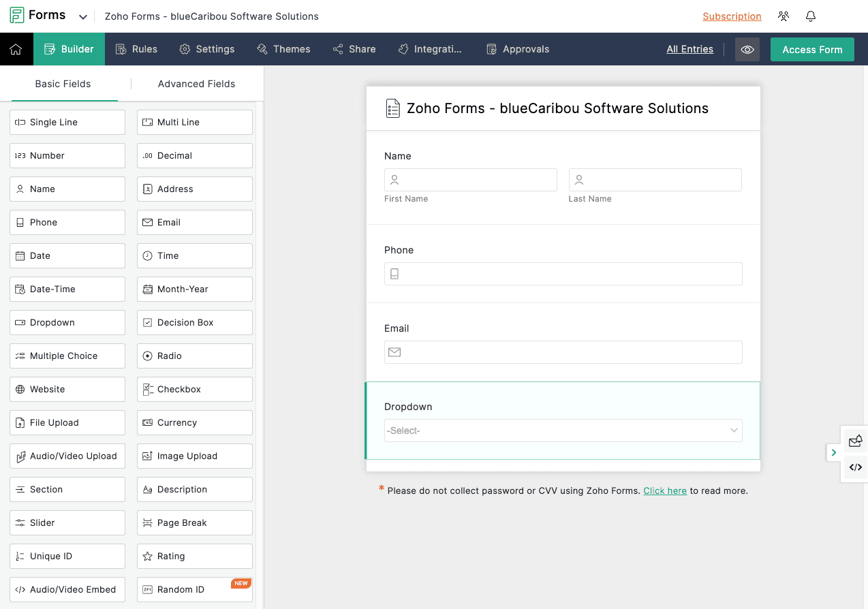Add an Audio/Video Embed element

pyautogui.click(x=67, y=589)
